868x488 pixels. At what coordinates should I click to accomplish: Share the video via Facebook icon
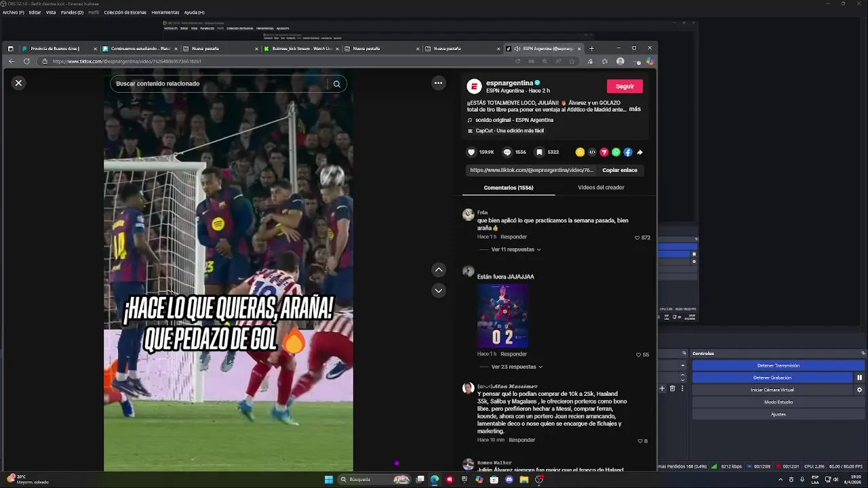click(x=628, y=152)
